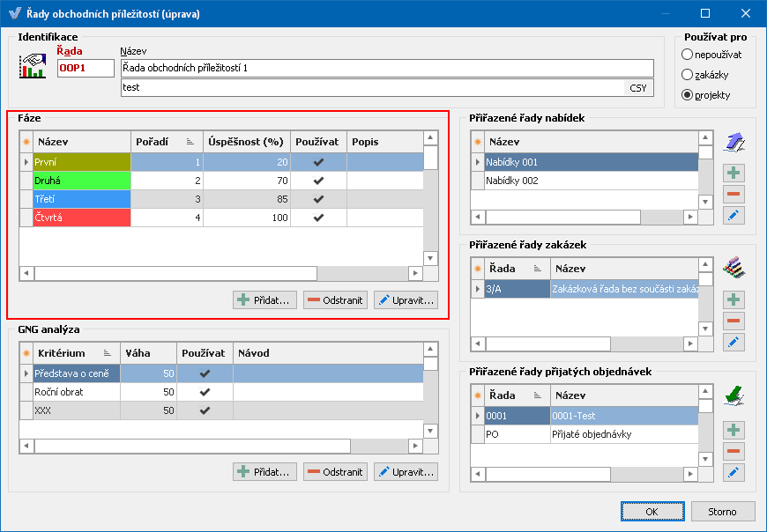Click row indicator arrow of 0001 received order row
767x532 pixels.
click(x=478, y=417)
